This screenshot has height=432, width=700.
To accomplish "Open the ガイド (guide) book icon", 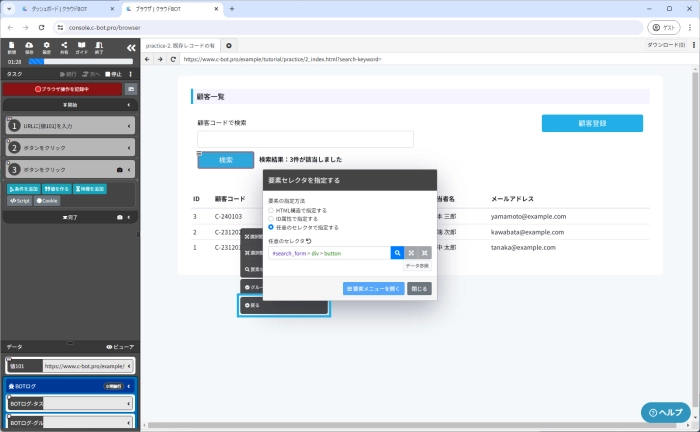I will [x=82, y=45].
